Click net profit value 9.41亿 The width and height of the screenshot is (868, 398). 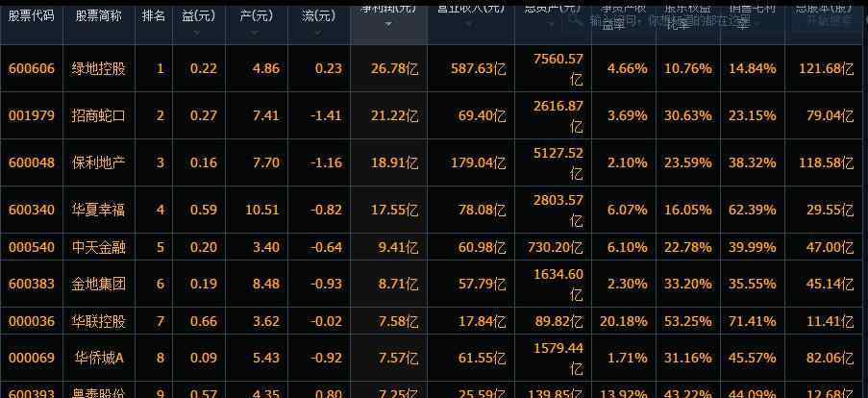[x=397, y=247]
